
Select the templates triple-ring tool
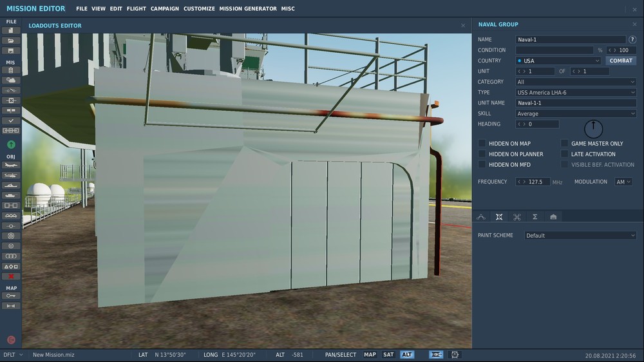click(x=11, y=256)
